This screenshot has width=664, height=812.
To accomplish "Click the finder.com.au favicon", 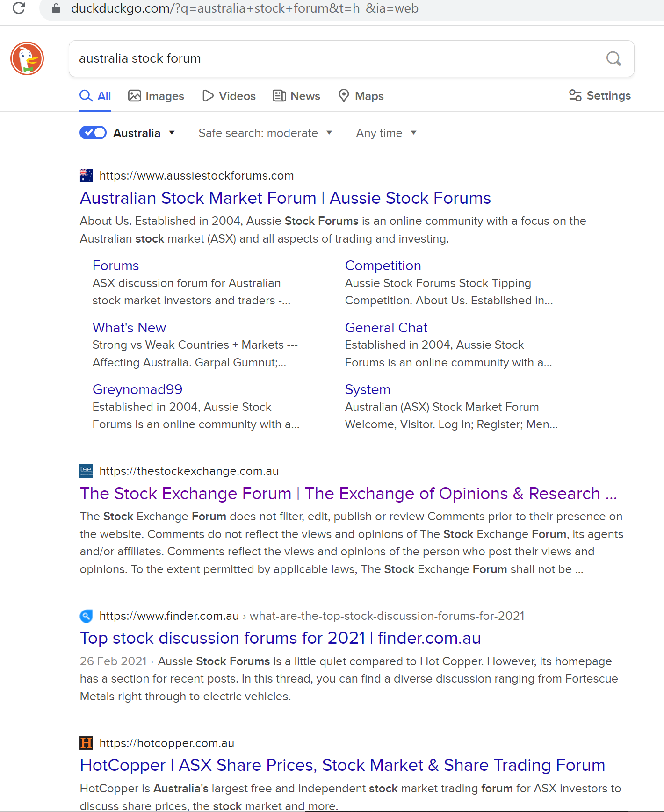I will pos(86,616).
